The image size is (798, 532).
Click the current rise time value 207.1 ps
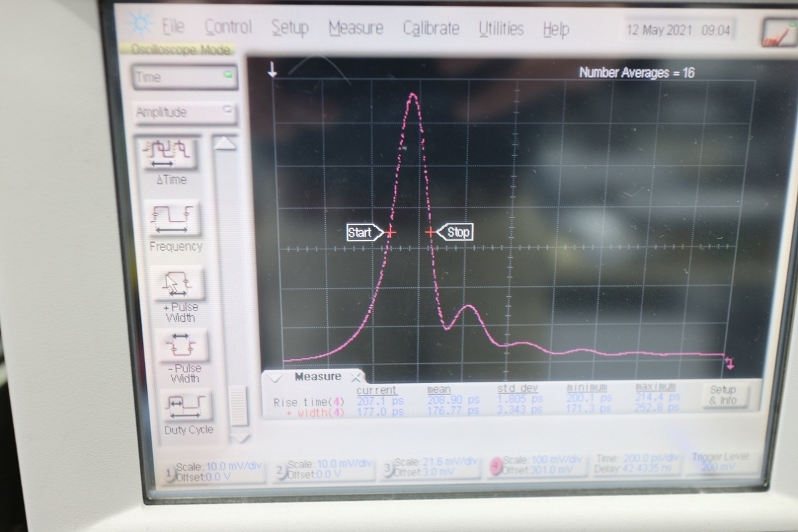[x=380, y=401]
